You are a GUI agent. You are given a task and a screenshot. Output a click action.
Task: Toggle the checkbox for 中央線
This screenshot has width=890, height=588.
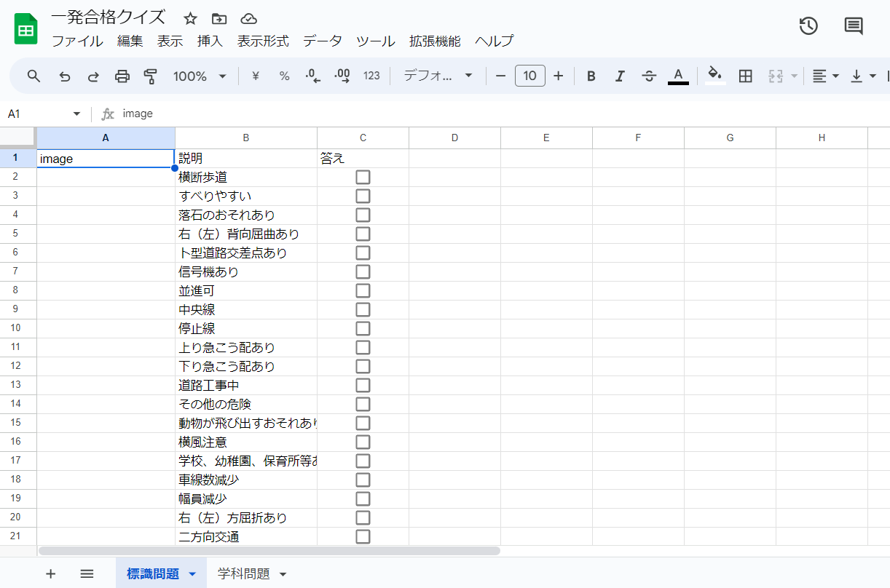[x=363, y=309]
